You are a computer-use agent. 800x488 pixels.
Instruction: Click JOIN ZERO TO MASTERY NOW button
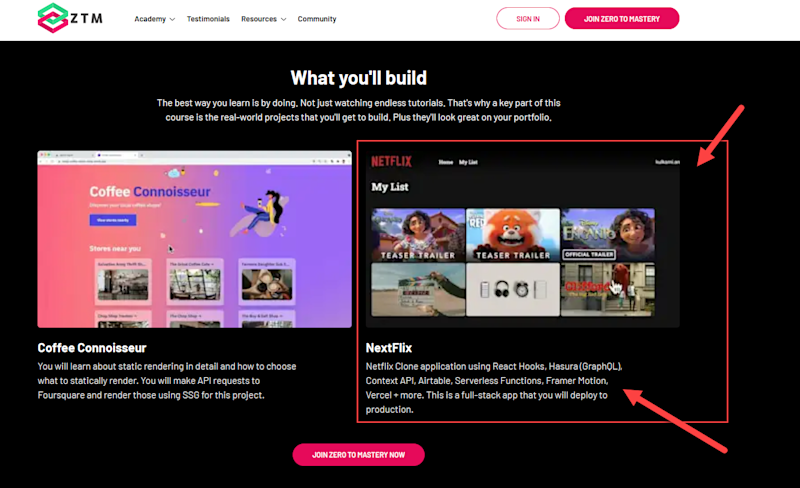pyautogui.click(x=358, y=454)
